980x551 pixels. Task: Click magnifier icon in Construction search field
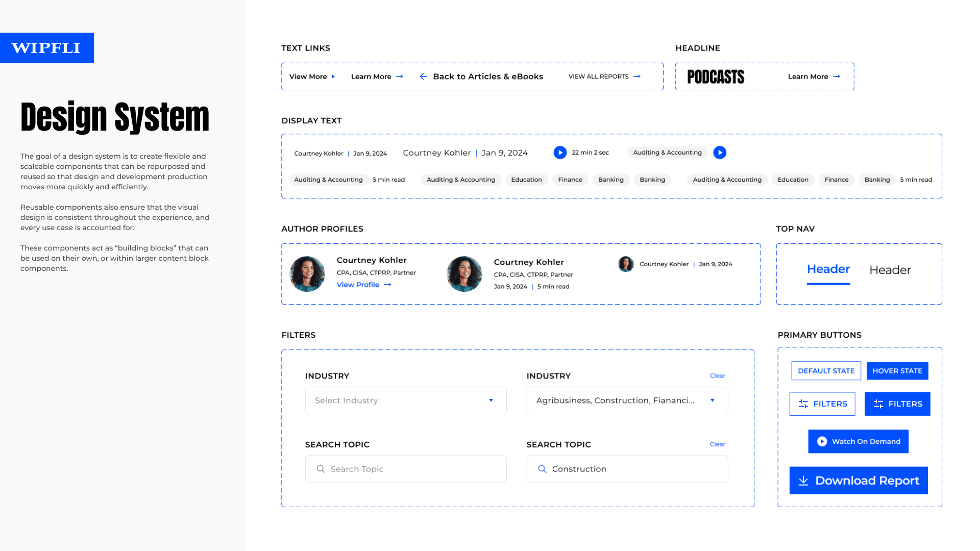tap(542, 469)
